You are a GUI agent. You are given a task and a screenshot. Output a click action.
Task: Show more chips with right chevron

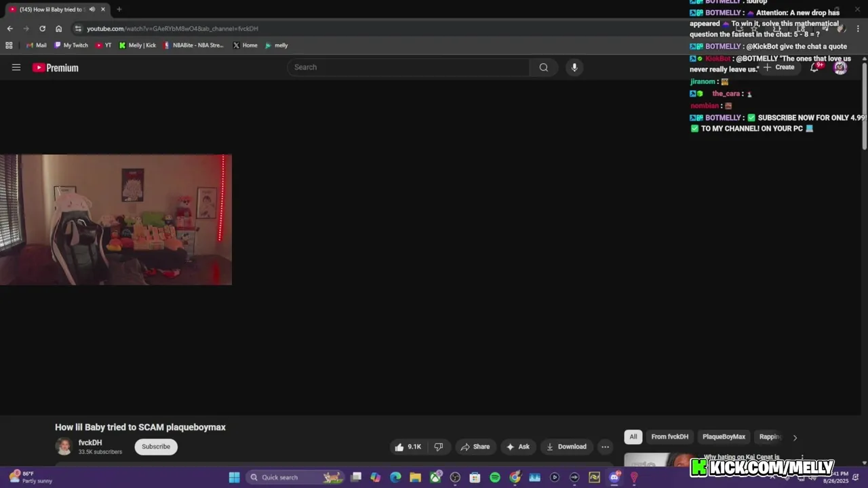pos(795,438)
